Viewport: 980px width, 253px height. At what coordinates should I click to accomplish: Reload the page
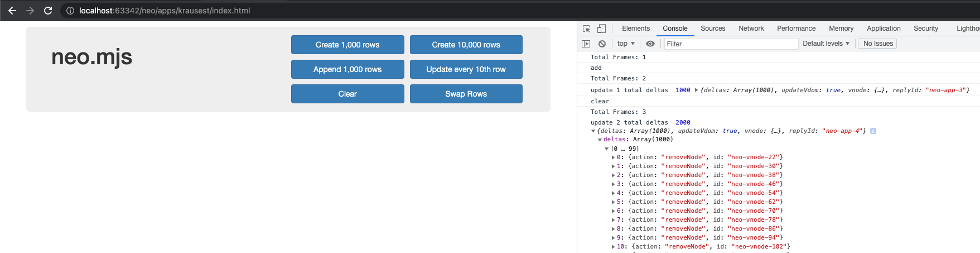[48, 11]
